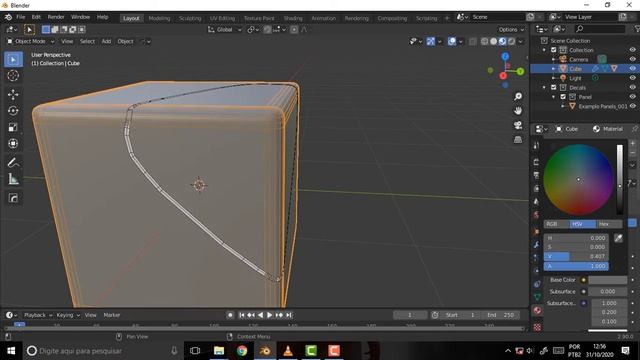Screen dimensions: 640x360
Task: Select the Select Box tool
Action: tap(13, 60)
